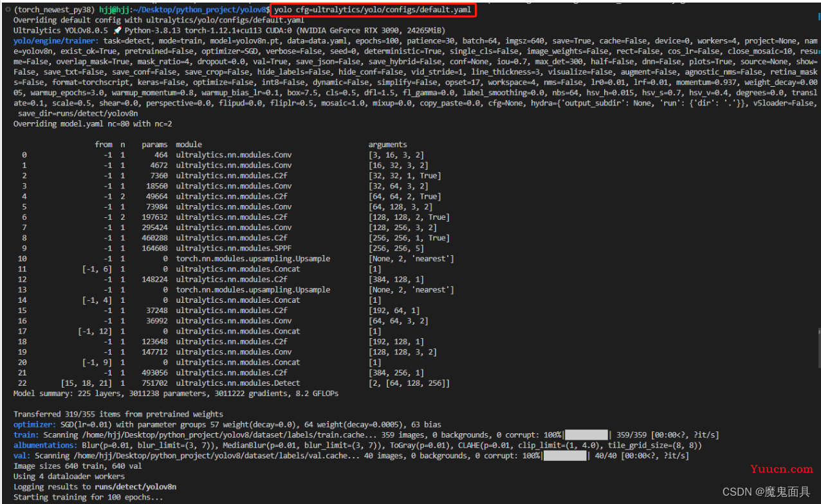Click arguments '[3, 16, 3, 2]'
This screenshot has width=821, height=504.
[x=396, y=155]
